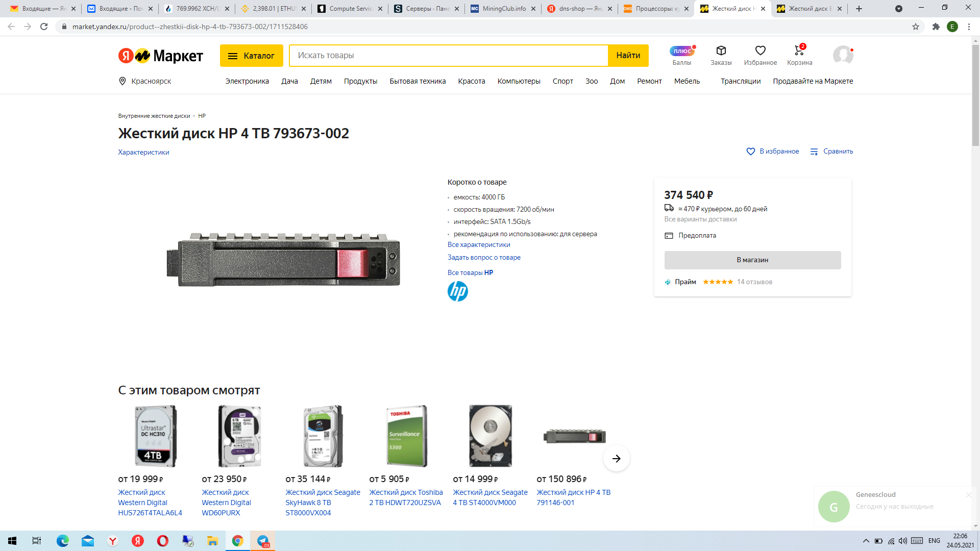Open the Дача category
The width and height of the screenshot is (980, 551).
[289, 81]
